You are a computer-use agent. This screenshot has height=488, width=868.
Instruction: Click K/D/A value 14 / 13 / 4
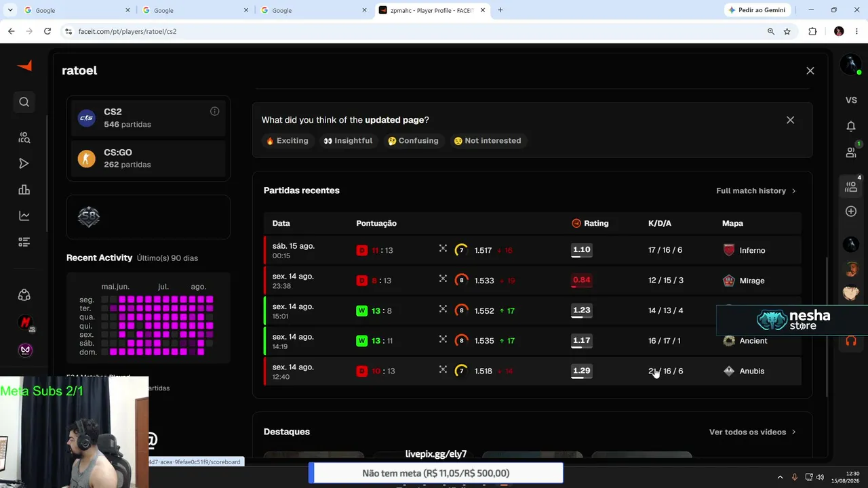click(666, 310)
